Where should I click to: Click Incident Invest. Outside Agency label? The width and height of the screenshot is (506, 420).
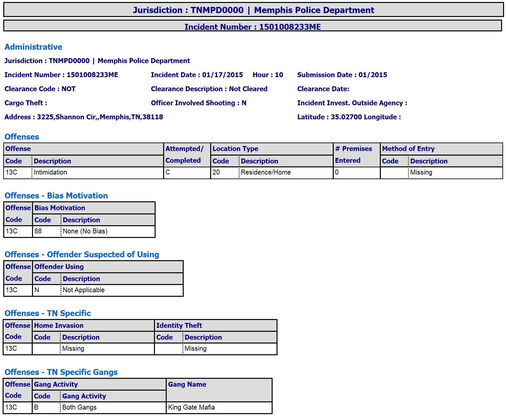click(352, 103)
